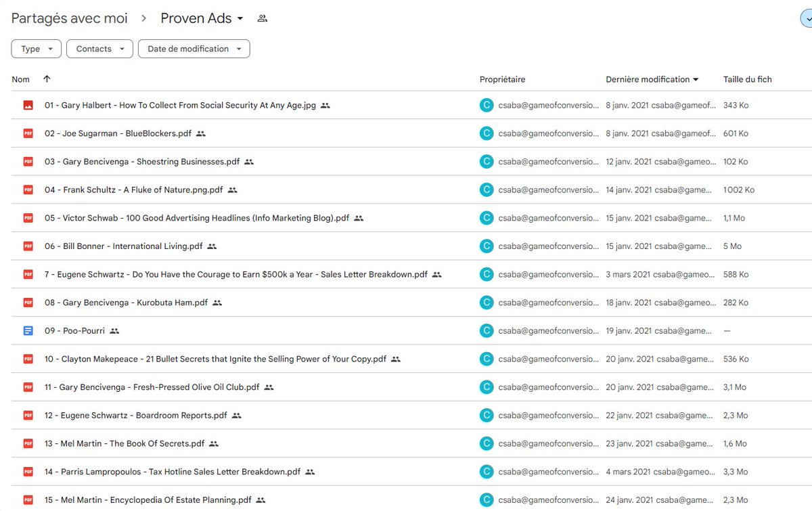Image resolution: width=812 pixels, height=511 pixels.
Task: Click PDF icon for 06 International Living
Action: coord(28,246)
